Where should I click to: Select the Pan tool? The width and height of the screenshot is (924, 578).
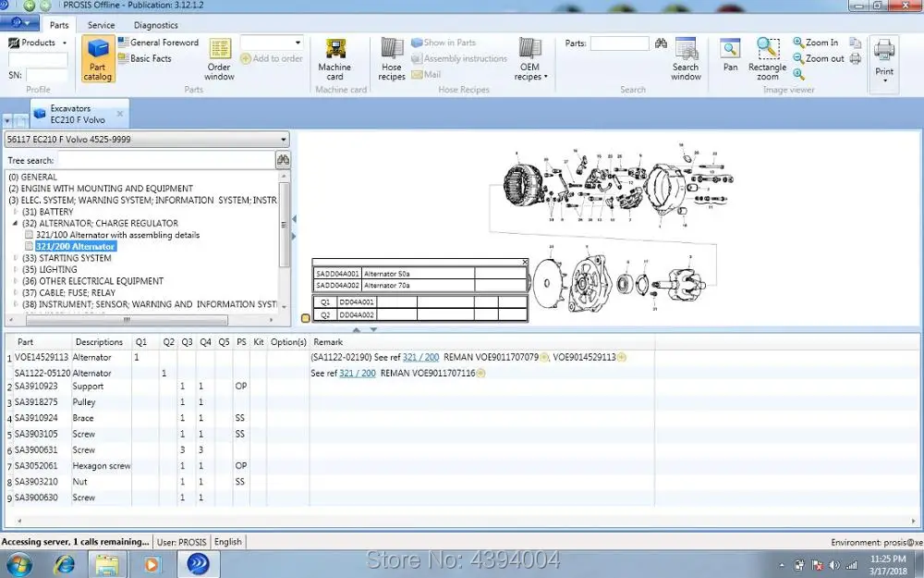pos(731,55)
